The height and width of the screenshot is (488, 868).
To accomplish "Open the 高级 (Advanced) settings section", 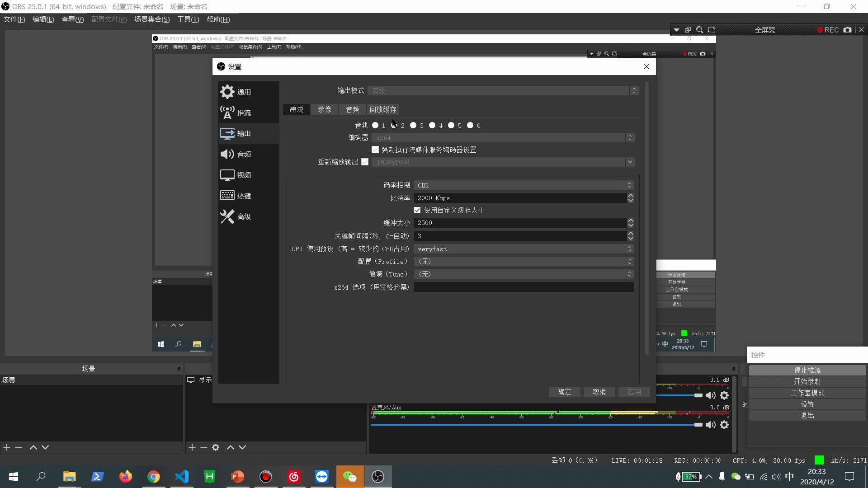I will (248, 216).
